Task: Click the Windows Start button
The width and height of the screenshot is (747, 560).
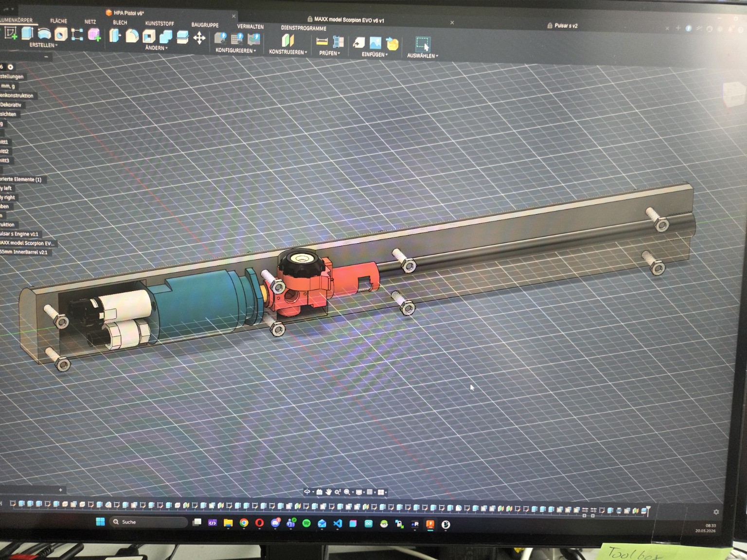Action: 100,522
